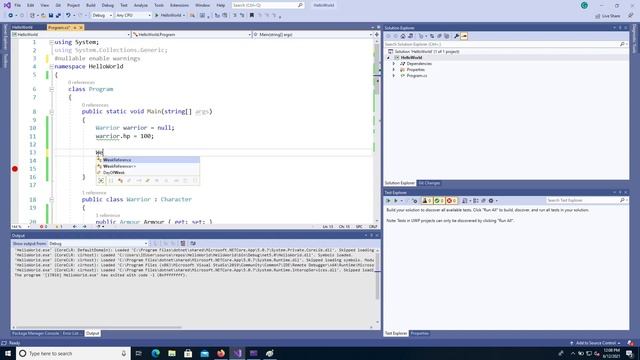This screenshot has height=360, width=640.
Task: Open the HelloWorld project navigation dropdown
Action: point(71,35)
